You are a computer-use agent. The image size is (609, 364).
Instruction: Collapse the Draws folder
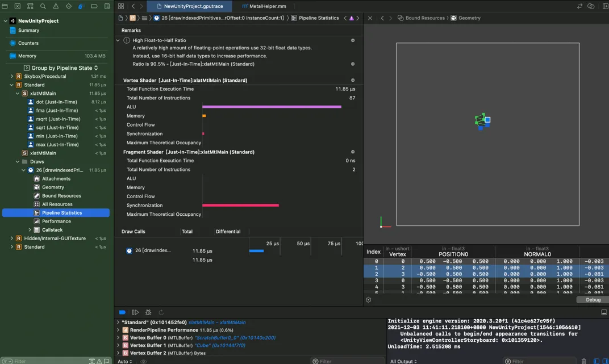coord(18,162)
